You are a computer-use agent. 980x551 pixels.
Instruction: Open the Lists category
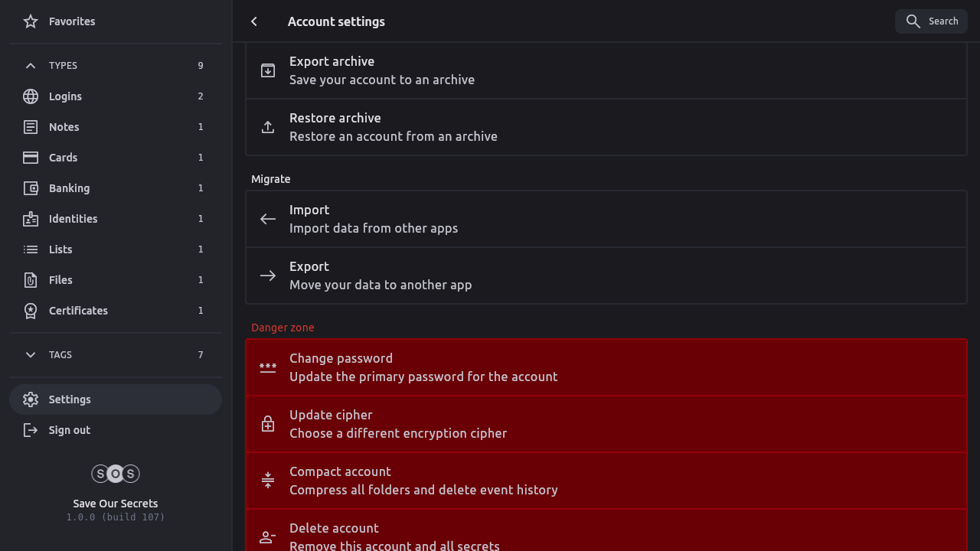[60, 249]
